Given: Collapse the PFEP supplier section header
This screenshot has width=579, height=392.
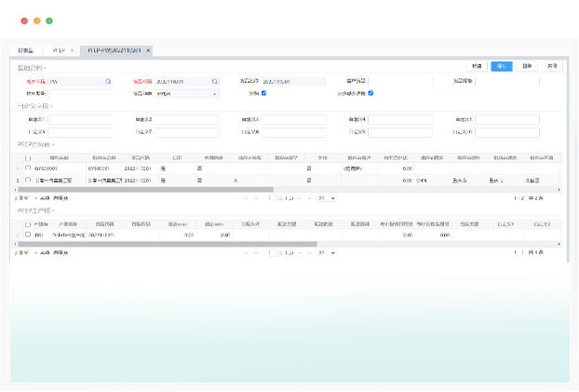Looking at the screenshot, I should click(35, 144).
